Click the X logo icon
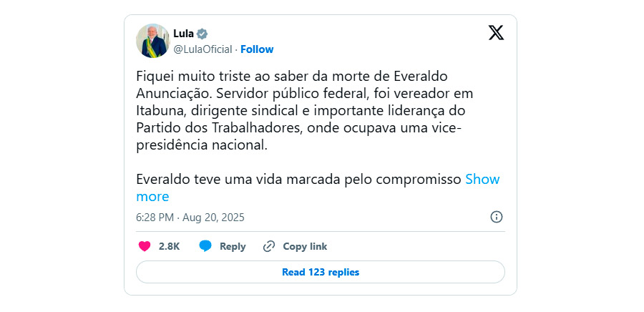The height and width of the screenshot is (312, 644). click(x=496, y=33)
